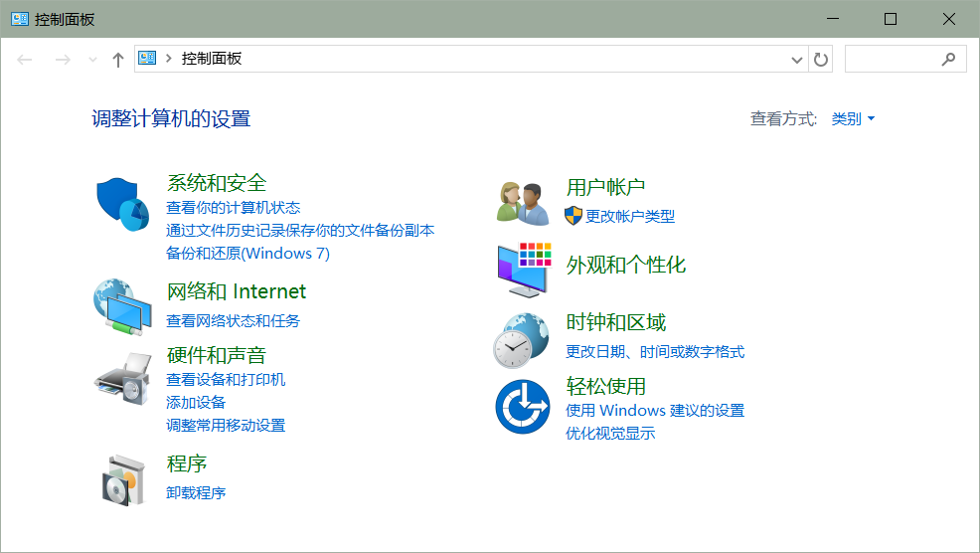
Task: Open 通过文件历史记录保存你的文件备份副本
Action: point(300,230)
